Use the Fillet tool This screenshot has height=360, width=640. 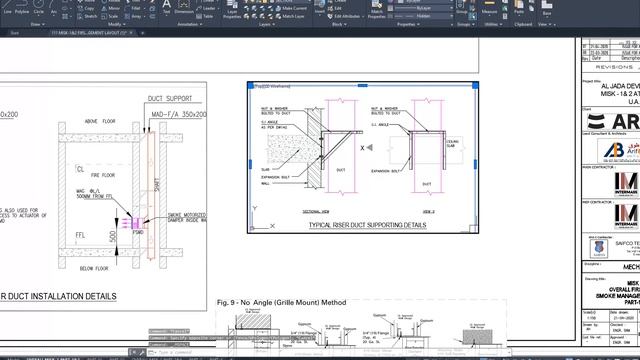pos(133,8)
